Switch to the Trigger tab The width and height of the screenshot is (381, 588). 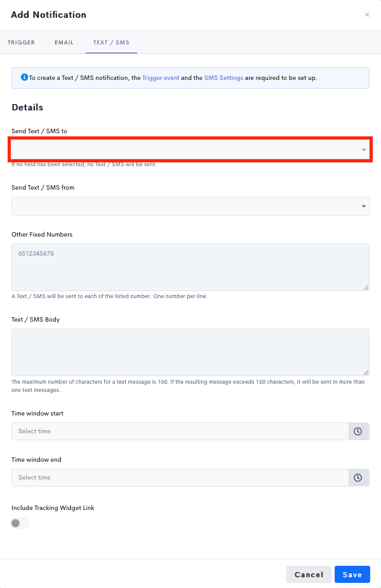point(22,42)
